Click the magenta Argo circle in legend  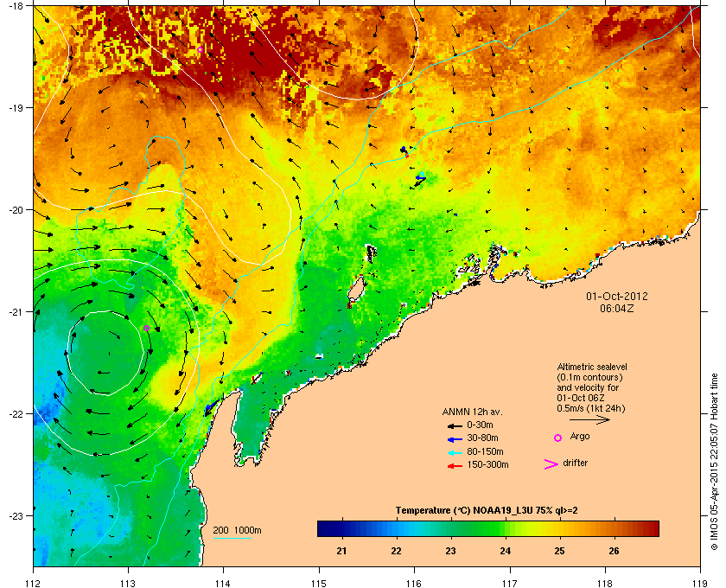558,438
